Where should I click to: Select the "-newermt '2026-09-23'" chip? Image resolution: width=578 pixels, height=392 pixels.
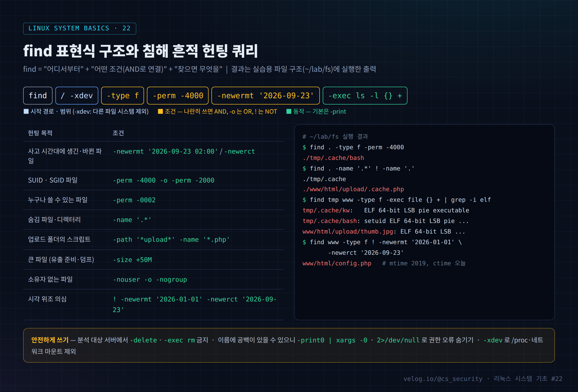point(266,96)
